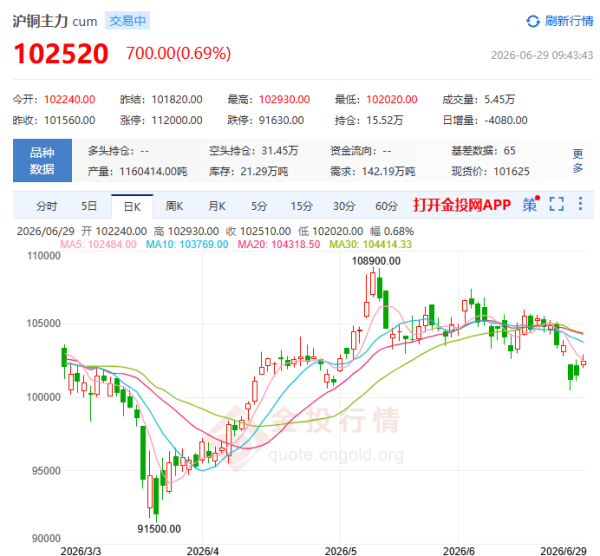Switch to the 5分 minute chart tab
Image resolution: width=600 pixels, height=556 pixels.
tap(259, 206)
